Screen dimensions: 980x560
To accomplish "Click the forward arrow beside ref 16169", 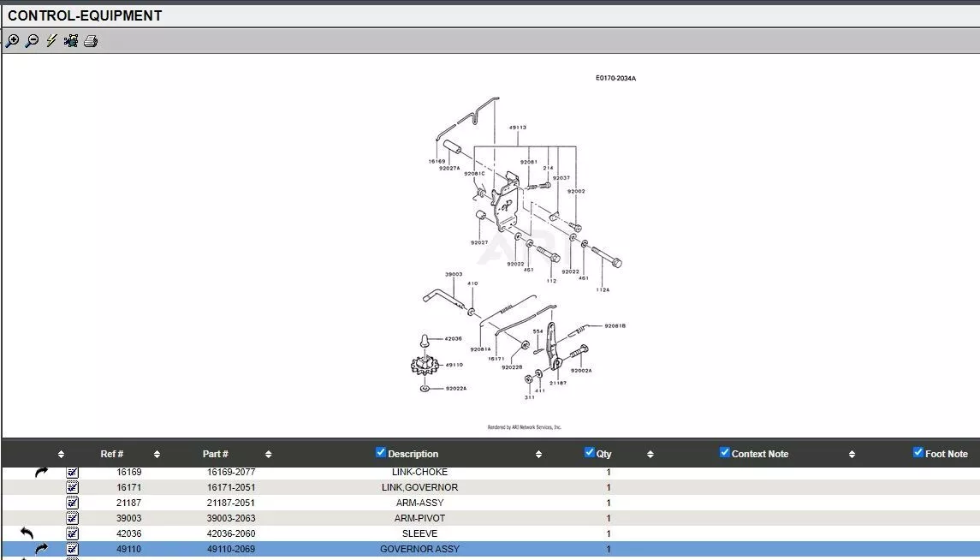I will click(41, 472).
